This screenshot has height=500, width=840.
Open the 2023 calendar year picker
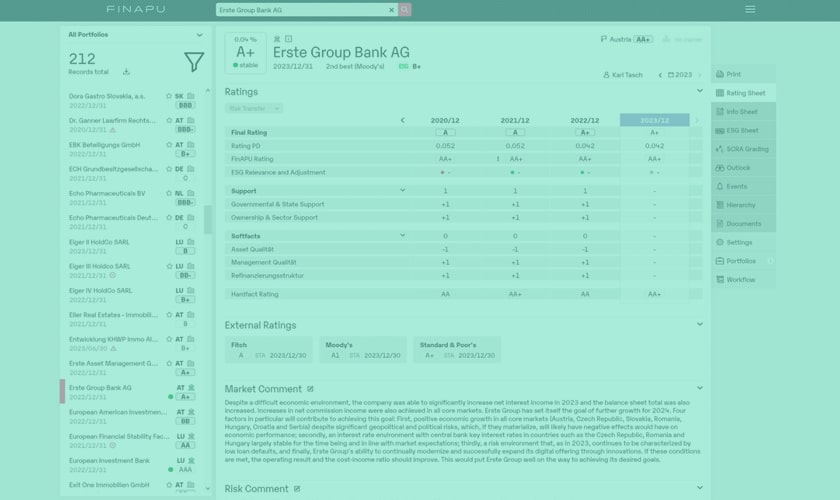(x=680, y=75)
